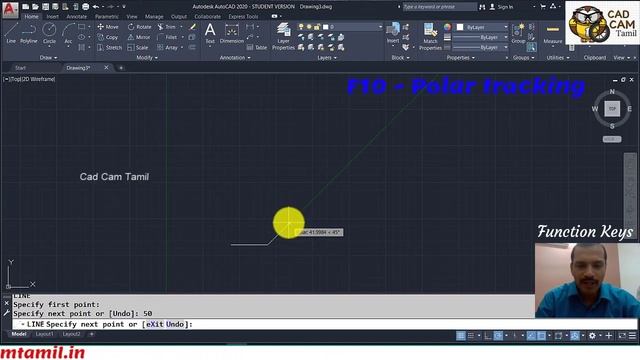Click the Insert block icon
Screen dimensions: 640x360
click(x=393, y=33)
